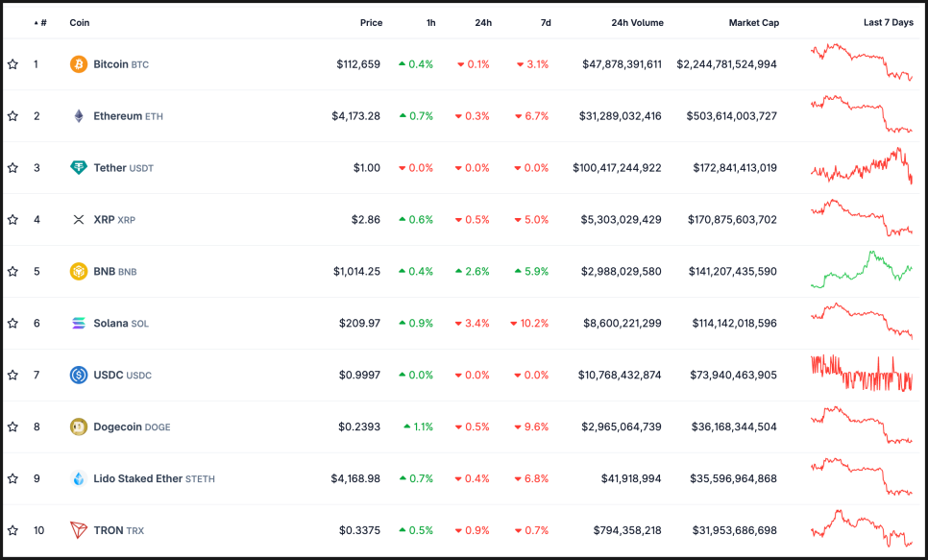928x560 pixels.
Task: Star Bitcoin as a favorite
Action: pos(12,64)
